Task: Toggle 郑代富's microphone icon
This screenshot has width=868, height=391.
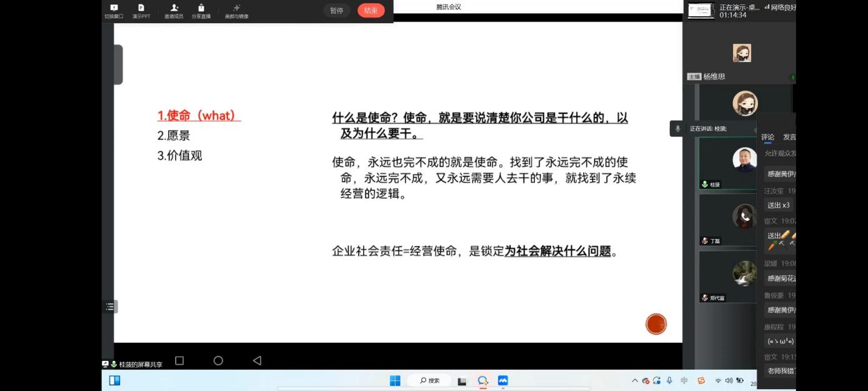Action: tap(704, 297)
